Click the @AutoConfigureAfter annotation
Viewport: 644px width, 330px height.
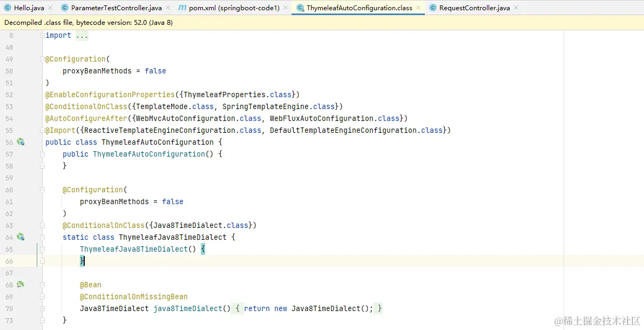coord(86,118)
